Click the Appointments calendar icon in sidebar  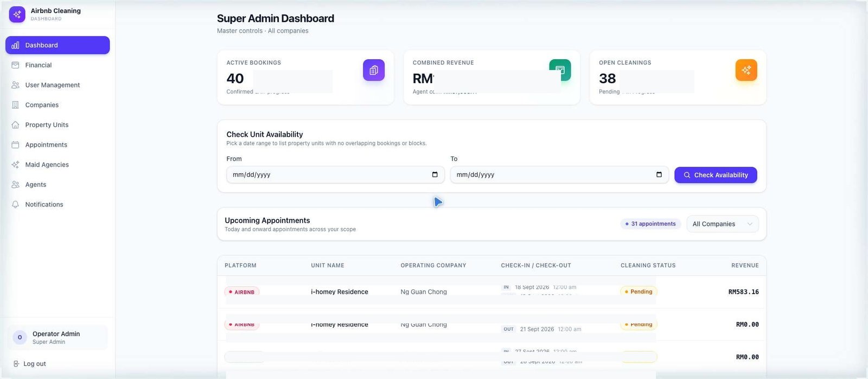point(15,144)
